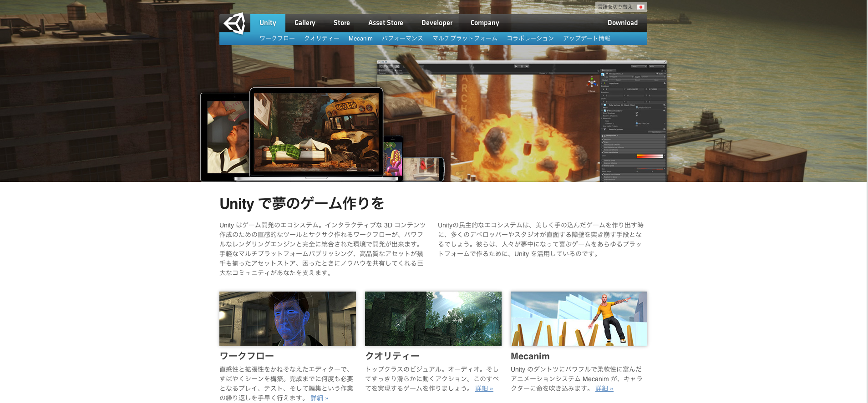Click the Mecanim jumping character thumbnail
This screenshot has height=403, width=868.
click(579, 319)
